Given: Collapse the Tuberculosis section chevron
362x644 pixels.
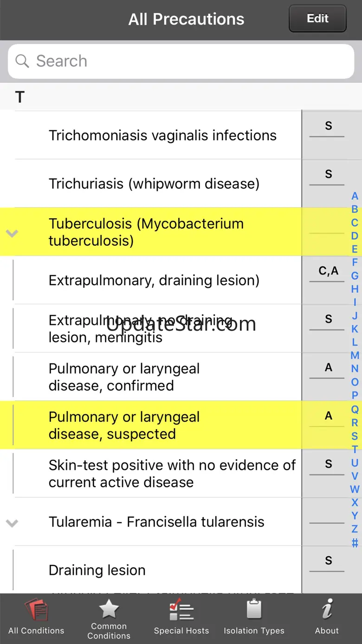Looking at the screenshot, I should 12,233.
